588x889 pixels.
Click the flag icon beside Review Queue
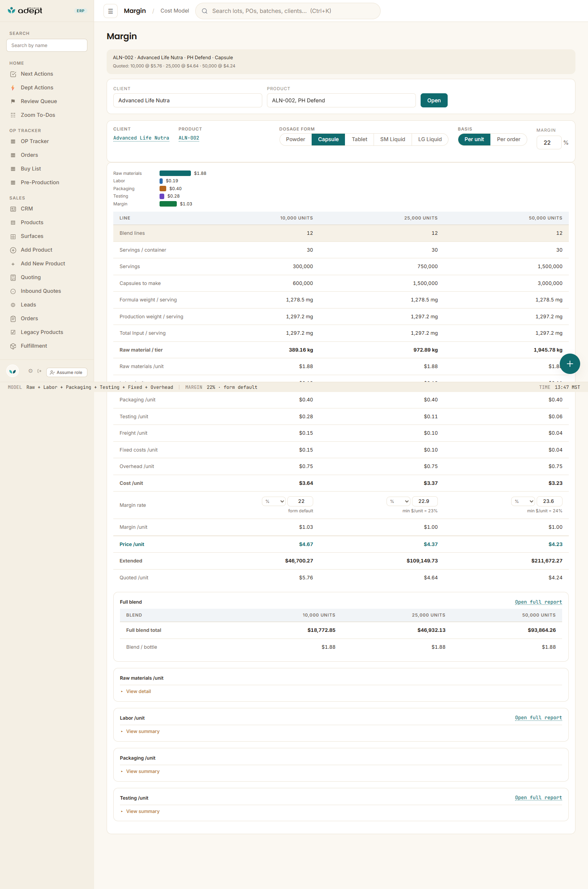[x=13, y=102]
